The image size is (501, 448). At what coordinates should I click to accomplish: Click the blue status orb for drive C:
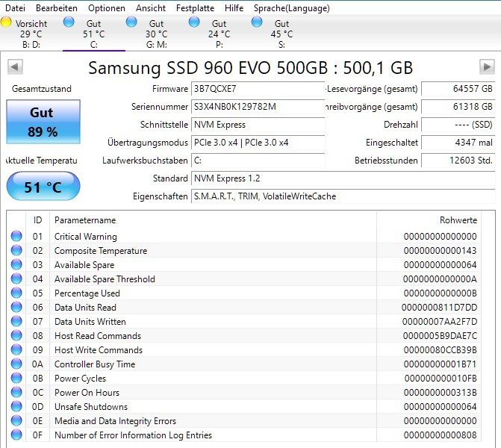(x=69, y=22)
